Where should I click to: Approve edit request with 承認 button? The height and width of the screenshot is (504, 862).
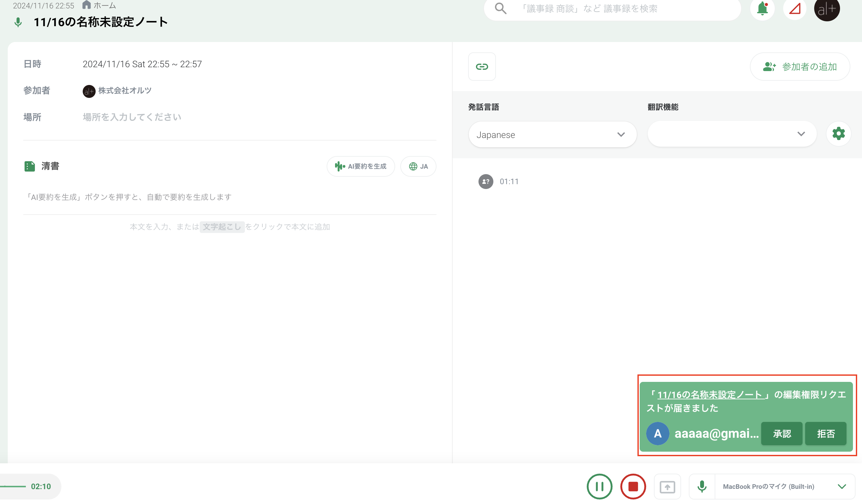point(782,434)
